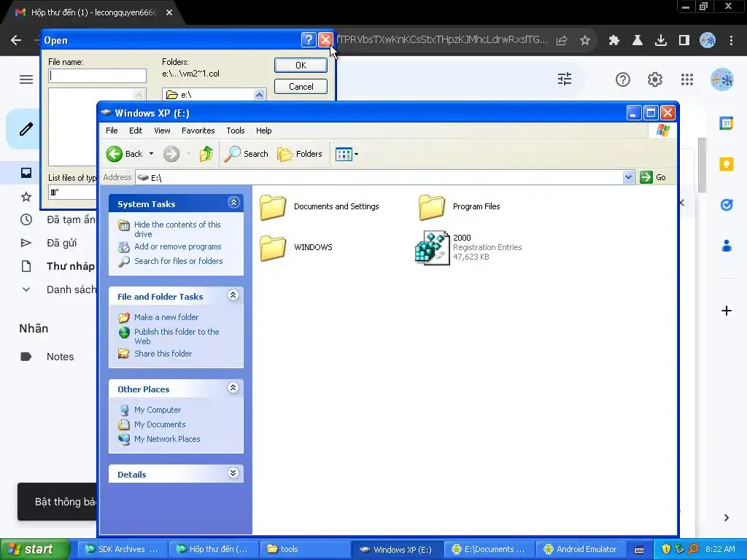
Task: Open the Tools menu
Action: tap(236, 131)
